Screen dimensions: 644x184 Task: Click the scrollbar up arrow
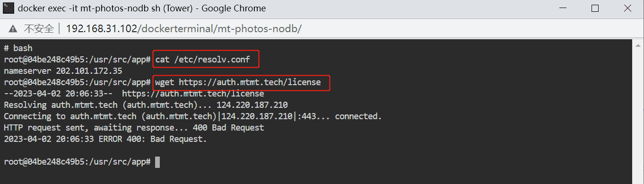coord(638,44)
